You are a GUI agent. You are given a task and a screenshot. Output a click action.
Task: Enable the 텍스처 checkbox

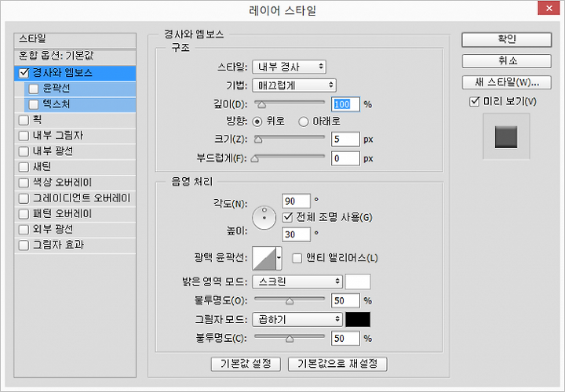click(x=34, y=104)
